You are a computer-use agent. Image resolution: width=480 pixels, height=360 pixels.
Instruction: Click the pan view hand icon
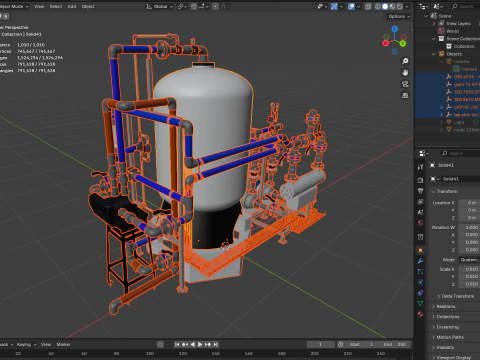[x=405, y=72]
